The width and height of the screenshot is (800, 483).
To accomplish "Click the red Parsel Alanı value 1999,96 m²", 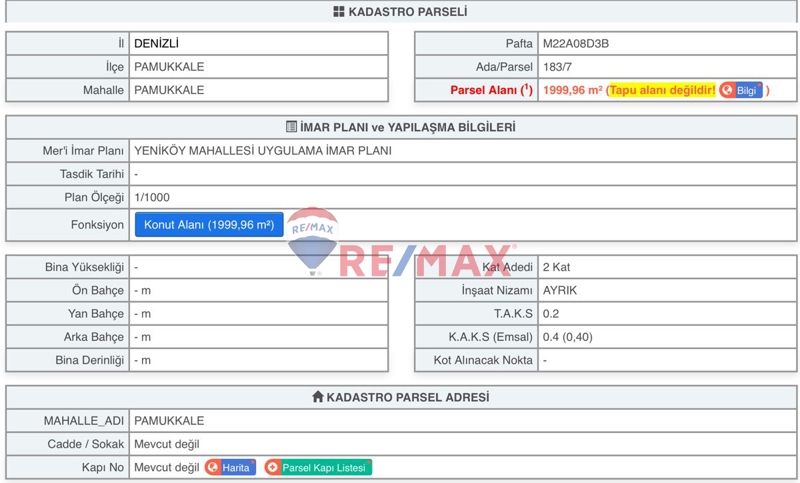I will pos(572,90).
